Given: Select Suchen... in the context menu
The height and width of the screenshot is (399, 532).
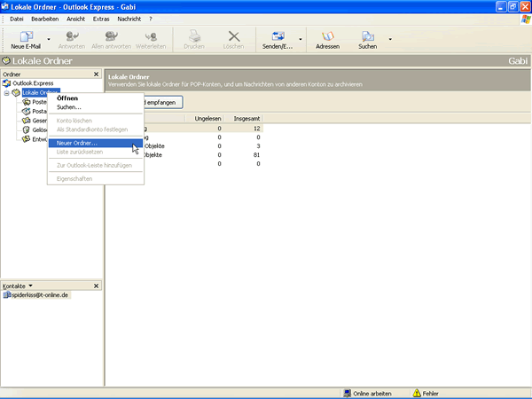Looking at the screenshot, I should 69,107.
